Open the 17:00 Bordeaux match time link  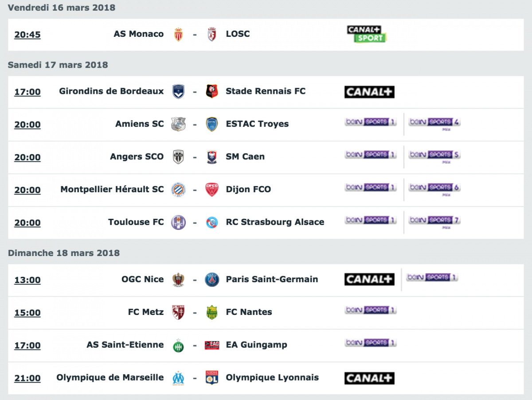tap(27, 92)
